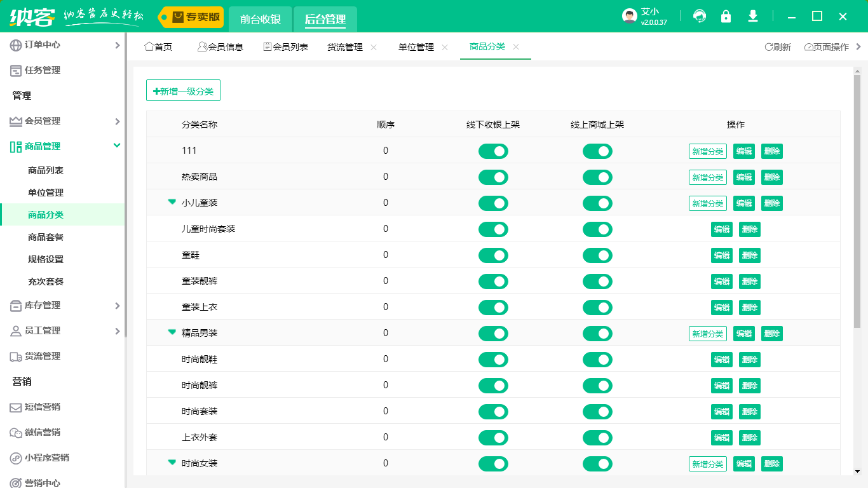Click the download icon in the title bar
Screen dimensions: 868x488
[x=752, y=17]
